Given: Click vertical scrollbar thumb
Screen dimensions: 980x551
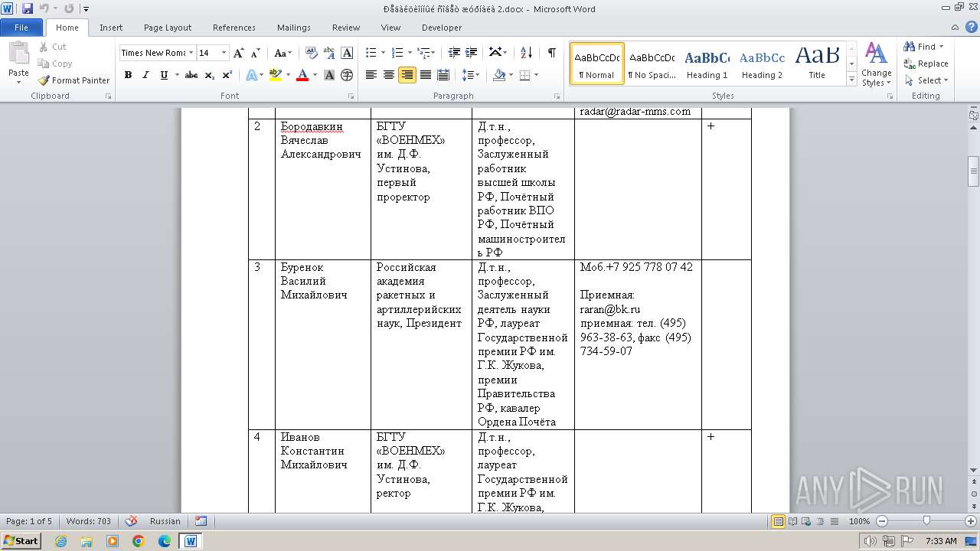Looking at the screenshot, I should [x=974, y=171].
